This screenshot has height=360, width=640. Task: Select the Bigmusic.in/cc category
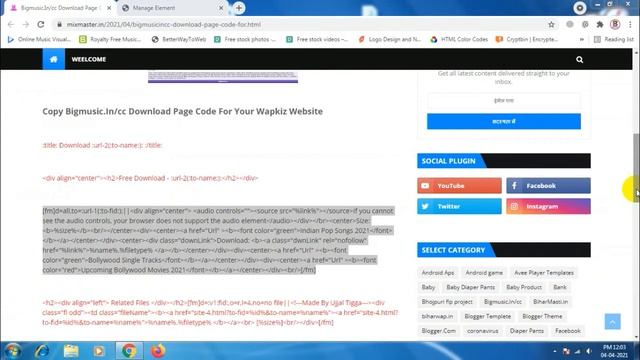point(503,302)
